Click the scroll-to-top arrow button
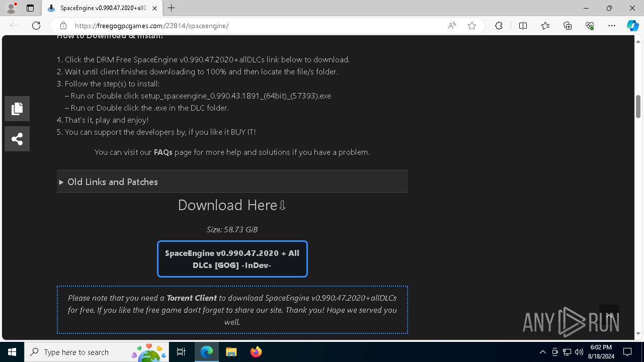This screenshot has width=644, height=362. click(609, 315)
